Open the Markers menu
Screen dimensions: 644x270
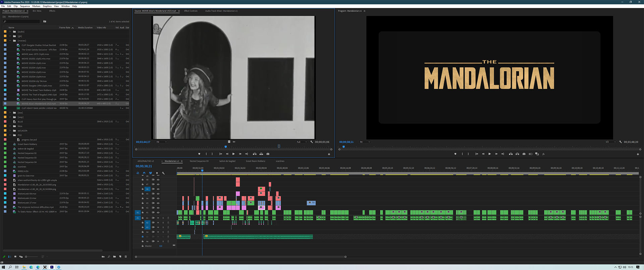pos(36,6)
